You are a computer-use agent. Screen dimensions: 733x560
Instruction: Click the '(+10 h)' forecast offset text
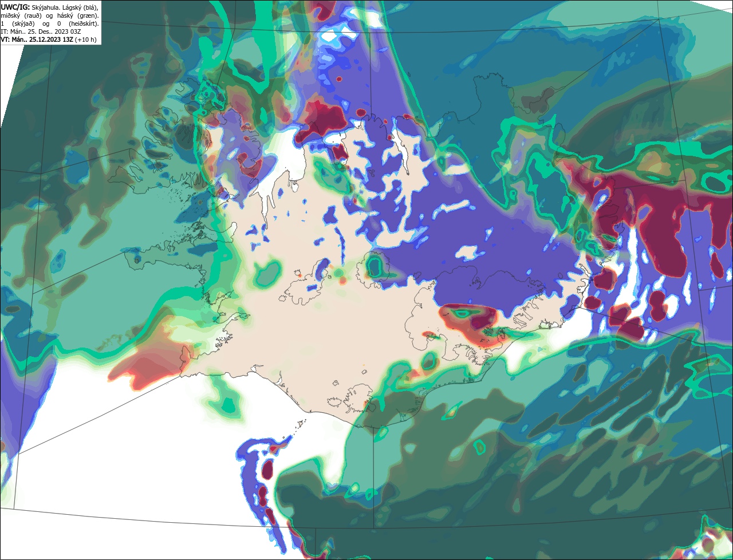point(85,40)
